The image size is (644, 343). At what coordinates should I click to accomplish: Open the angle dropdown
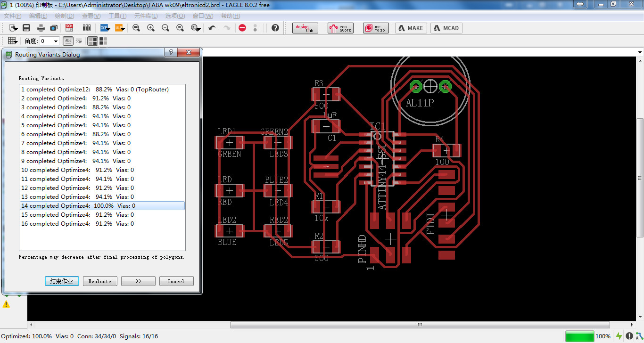(56, 41)
